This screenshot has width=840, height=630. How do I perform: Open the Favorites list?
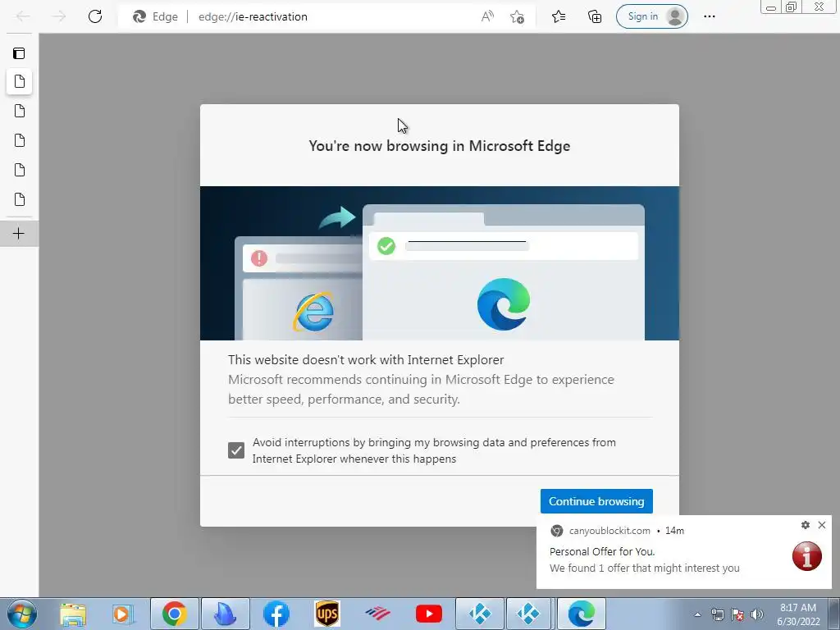pos(559,16)
